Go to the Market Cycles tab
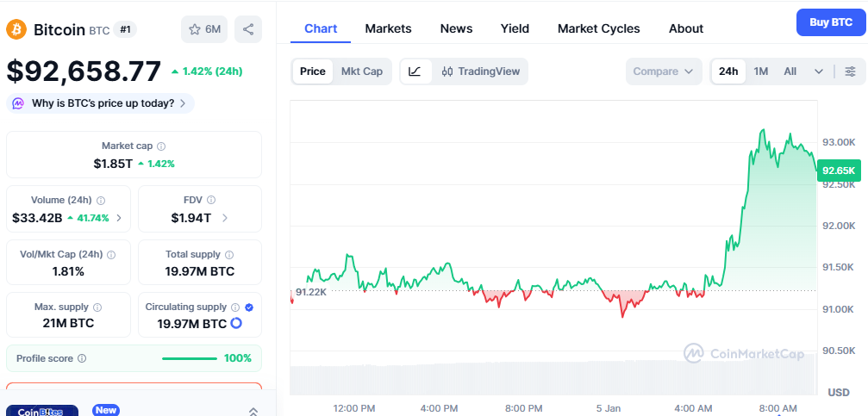 (598, 28)
